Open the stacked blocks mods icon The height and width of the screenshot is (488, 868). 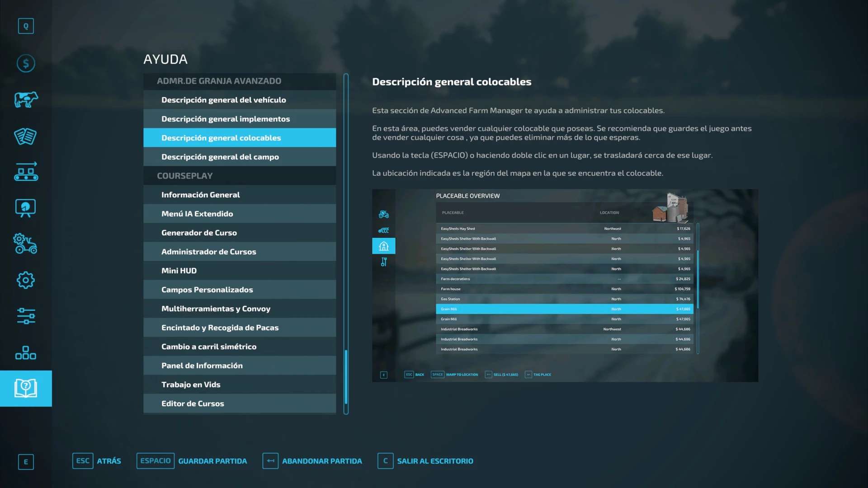(x=26, y=352)
